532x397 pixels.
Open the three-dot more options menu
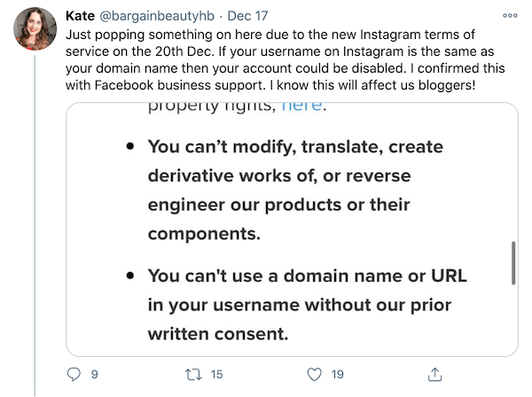tap(510, 16)
